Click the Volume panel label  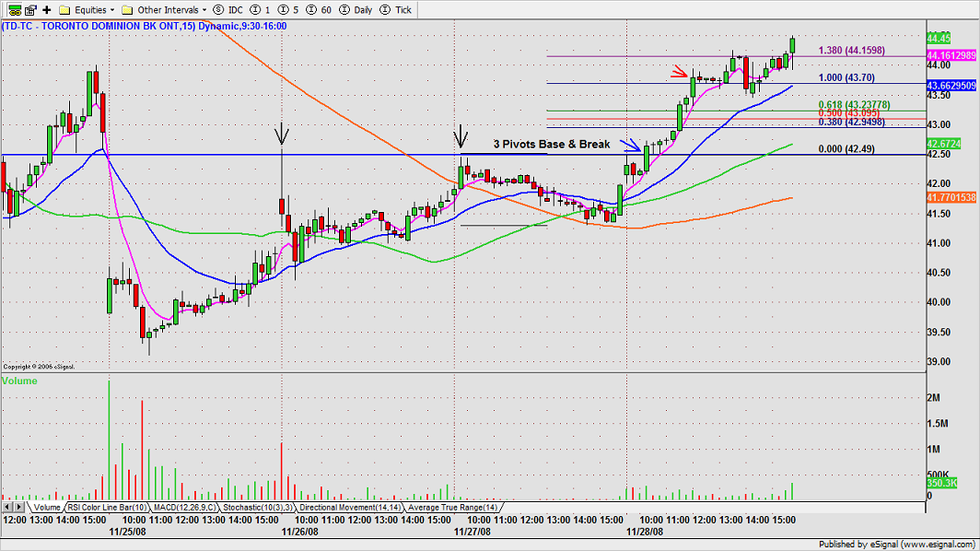tap(19, 381)
